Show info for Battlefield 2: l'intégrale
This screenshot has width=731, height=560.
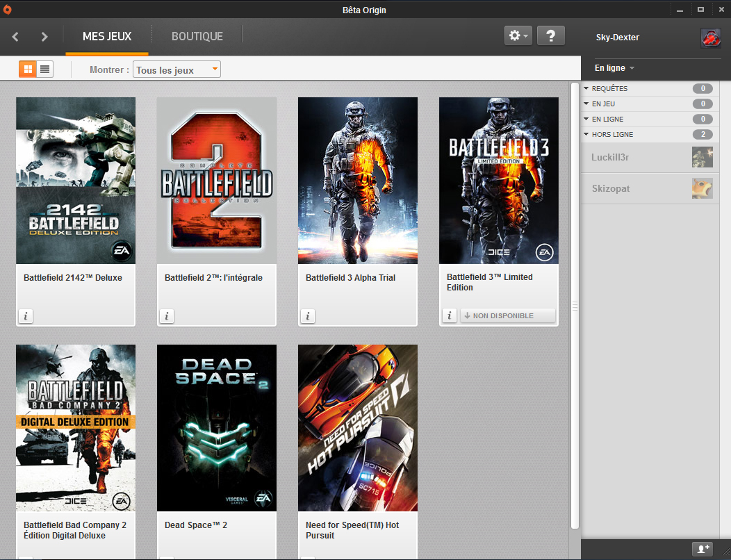[167, 316]
